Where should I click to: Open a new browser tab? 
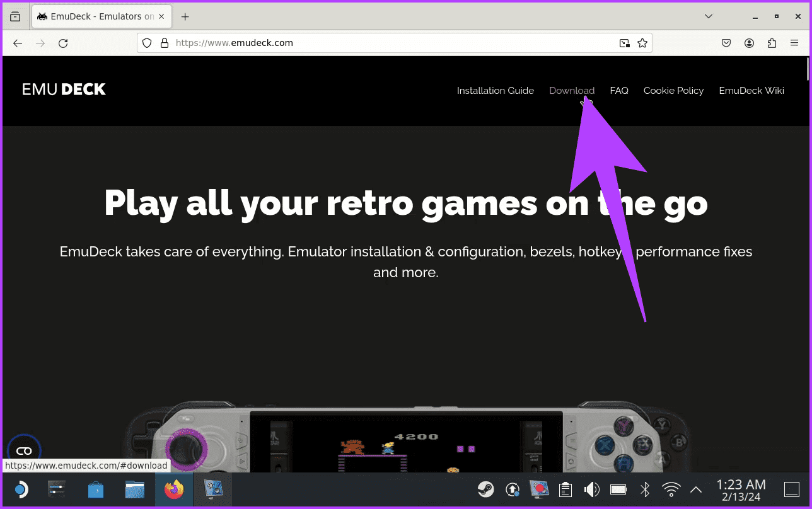185,16
